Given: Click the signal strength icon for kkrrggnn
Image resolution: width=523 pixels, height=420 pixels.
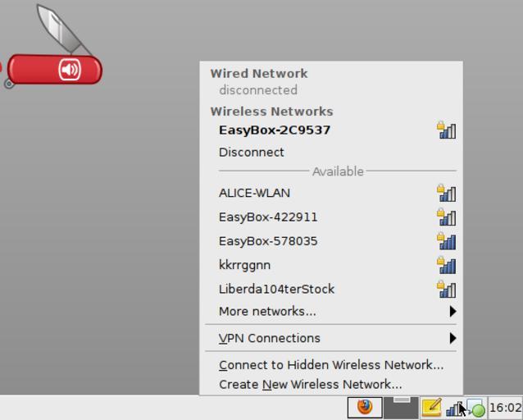Looking at the screenshot, I should click(x=446, y=265).
